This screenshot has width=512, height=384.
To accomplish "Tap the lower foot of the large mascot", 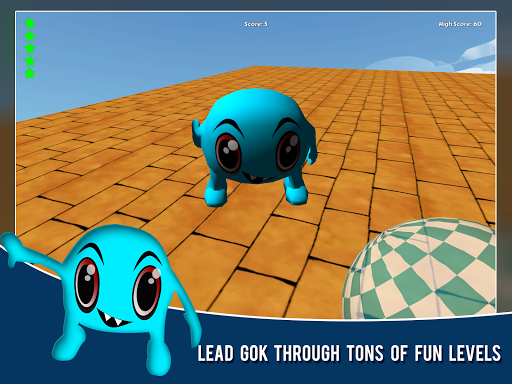I will point(159,362).
